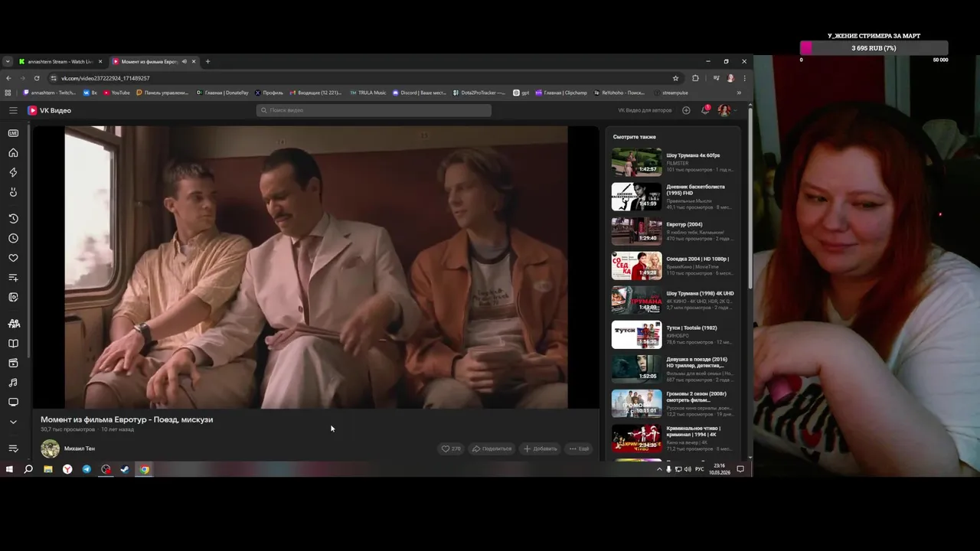The image size is (980, 551).
Task: Open VK Видео для авторов link
Action: tap(645, 110)
